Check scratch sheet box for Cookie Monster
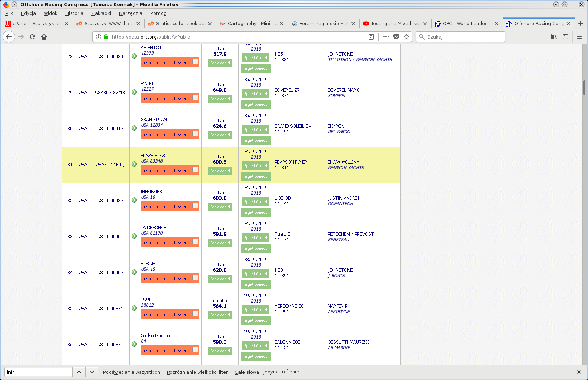This screenshot has width=588, height=380. pos(195,349)
